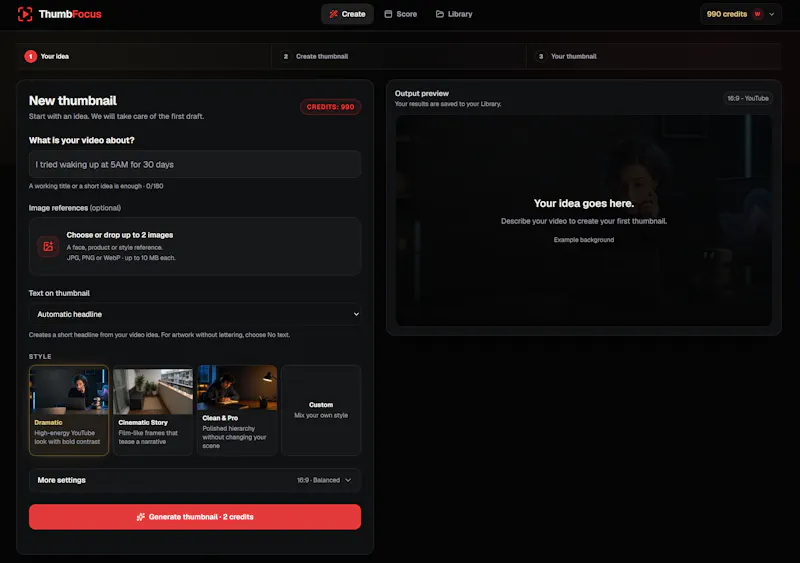Click the Clean & Pro preview image
This screenshot has height=563, width=800.
click(237, 388)
